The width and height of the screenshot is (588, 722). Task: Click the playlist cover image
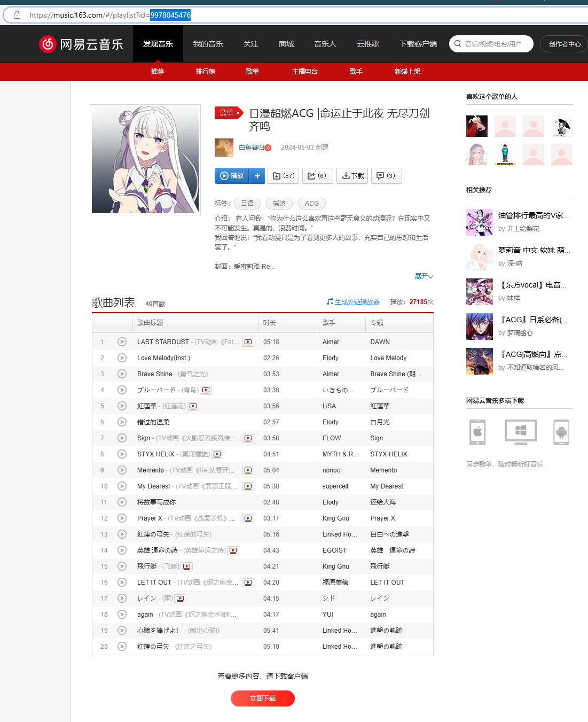coord(145,160)
